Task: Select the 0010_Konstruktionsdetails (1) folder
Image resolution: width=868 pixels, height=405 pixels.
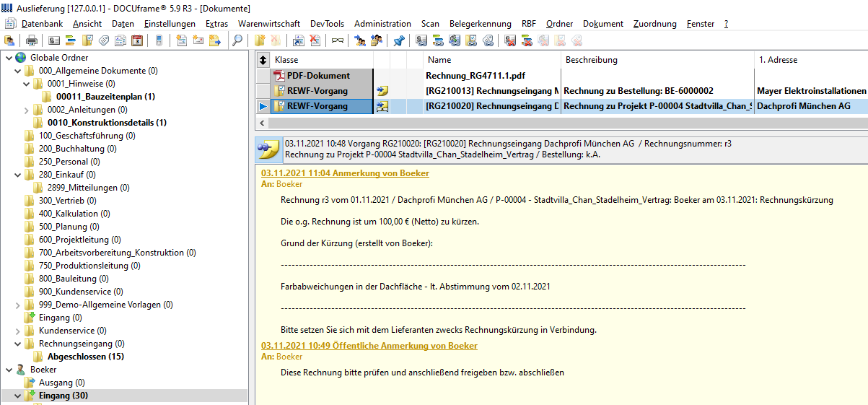Action: point(107,123)
